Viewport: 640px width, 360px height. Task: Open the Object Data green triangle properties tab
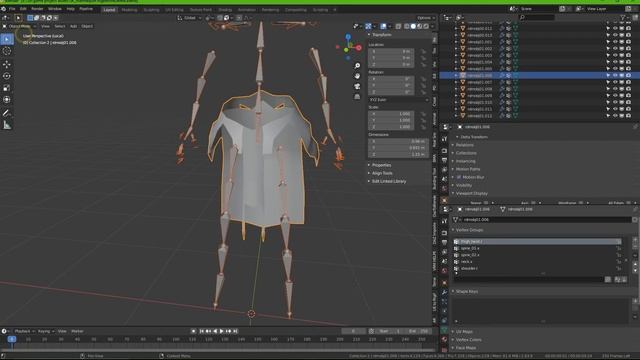coord(444,330)
